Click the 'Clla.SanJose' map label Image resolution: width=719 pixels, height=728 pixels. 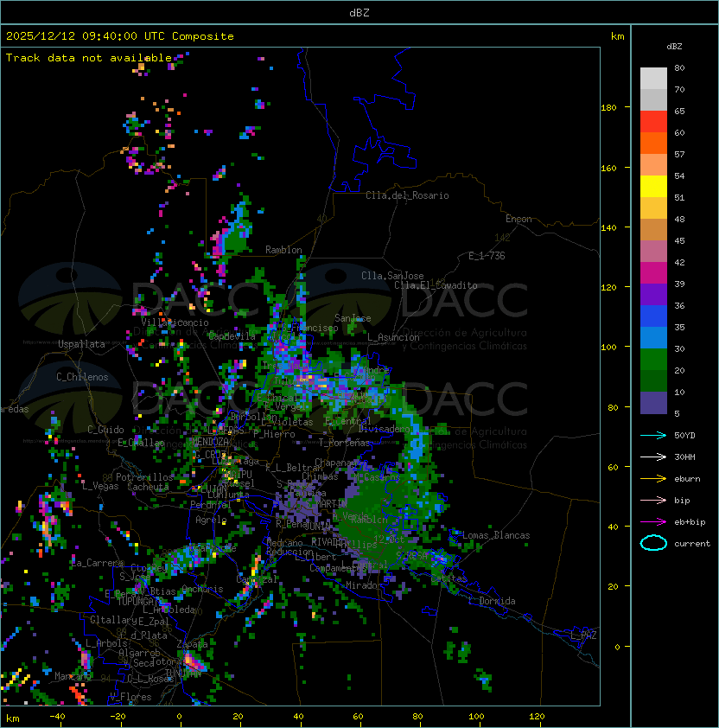[392, 276]
